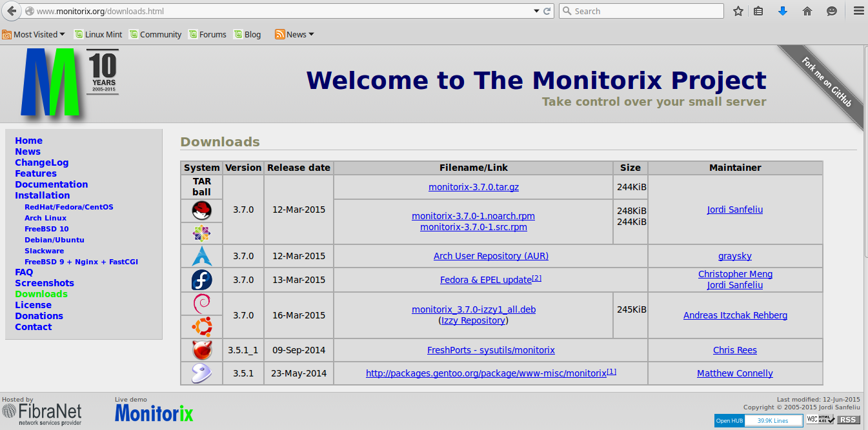This screenshot has height=430, width=868.
Task: Click the Gentoo icon in the table
Action: [201, 373]
